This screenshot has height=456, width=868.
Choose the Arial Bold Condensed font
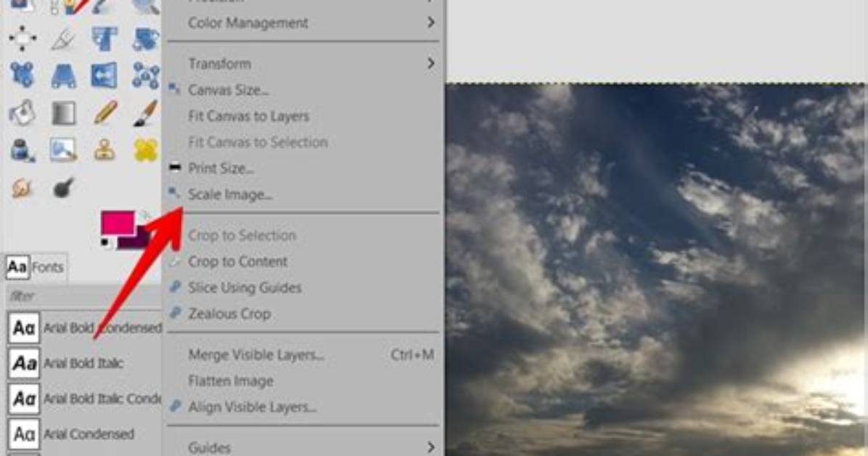(x=85, y=328)
